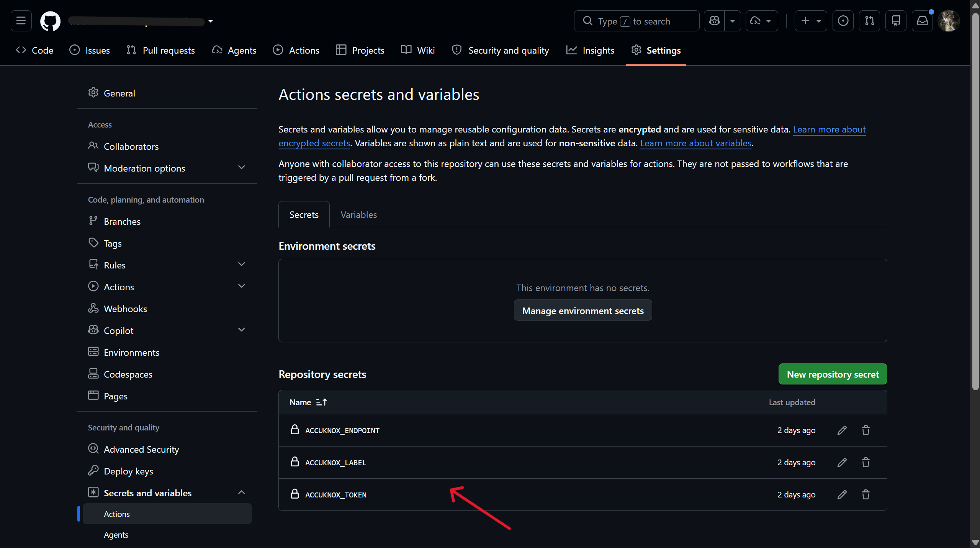This screenshot has width=980, height=548.
Task: Open Codespaces settings
Action: pyautogui.click(x=167, y=374)
